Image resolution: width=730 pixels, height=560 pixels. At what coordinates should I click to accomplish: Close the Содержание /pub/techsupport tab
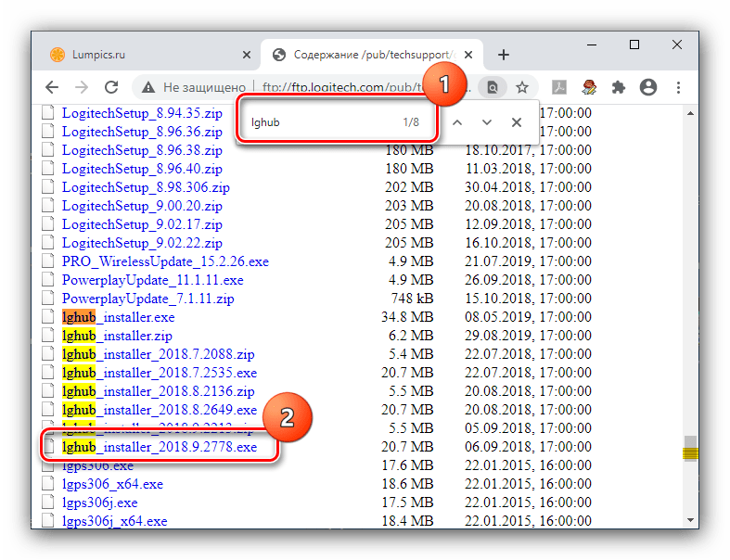tap(468, 55)
